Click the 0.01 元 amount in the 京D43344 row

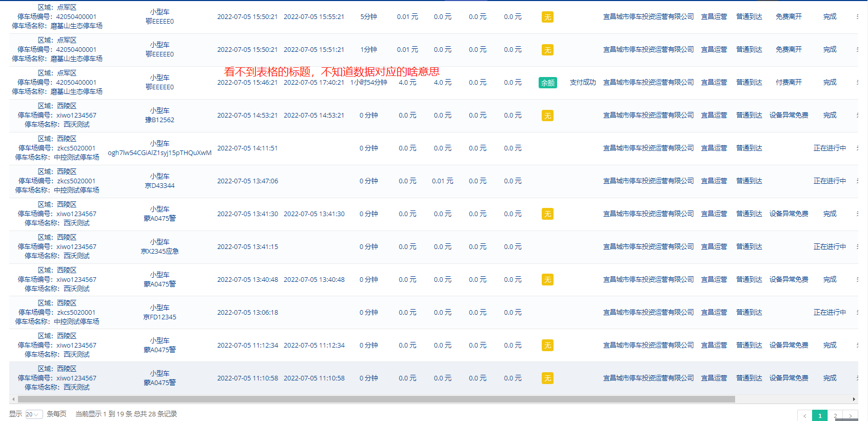click(443, 181)
